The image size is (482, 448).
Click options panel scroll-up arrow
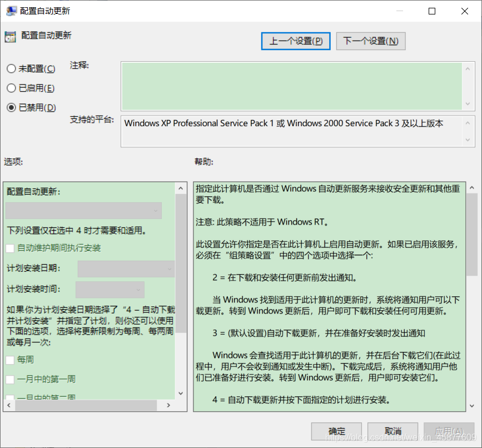pos(181,188)
